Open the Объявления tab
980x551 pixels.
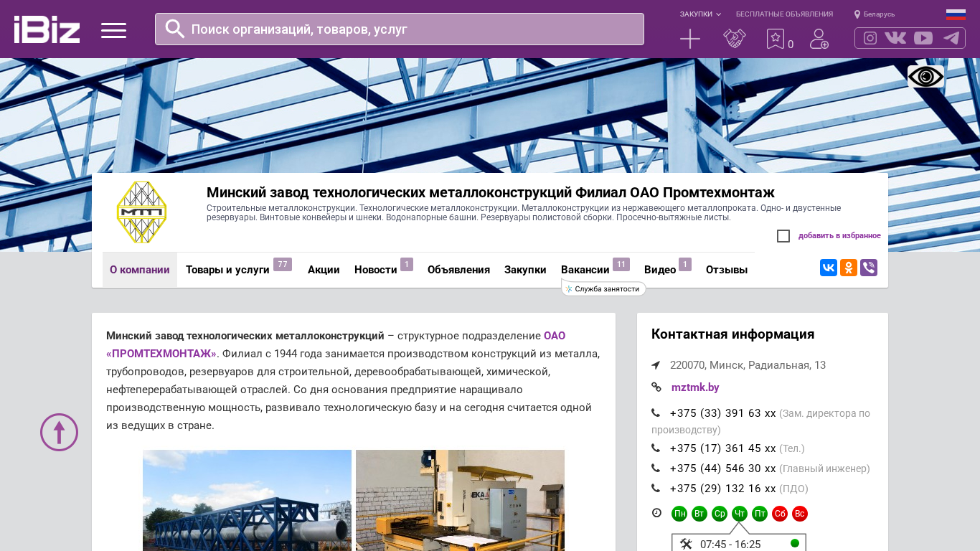(458, 270)
